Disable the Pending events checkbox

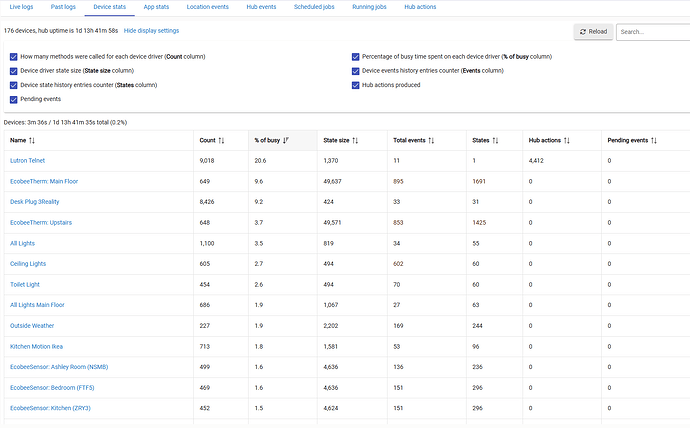(13, 100)
